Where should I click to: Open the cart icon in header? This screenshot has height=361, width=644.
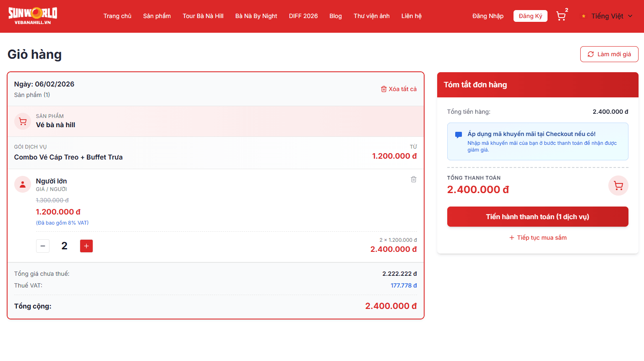tap(561, 16)
